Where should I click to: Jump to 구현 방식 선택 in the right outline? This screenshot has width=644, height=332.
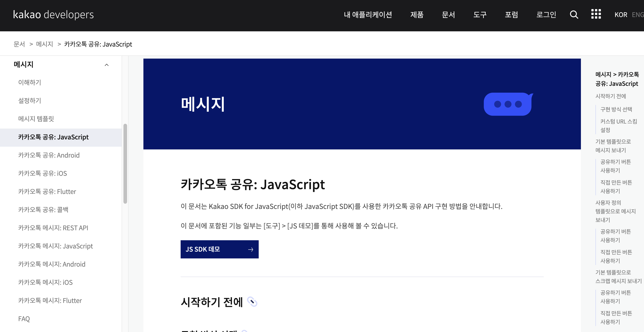point(616,109)
